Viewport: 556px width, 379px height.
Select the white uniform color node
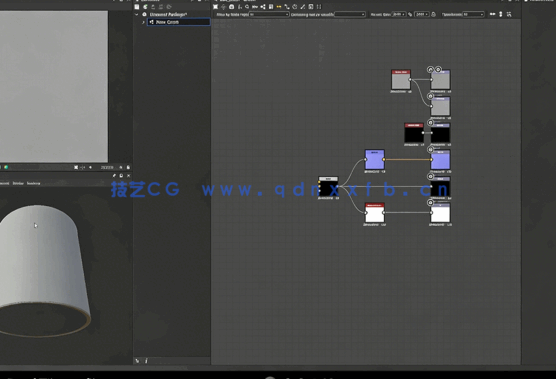click(x=375, y=213)
